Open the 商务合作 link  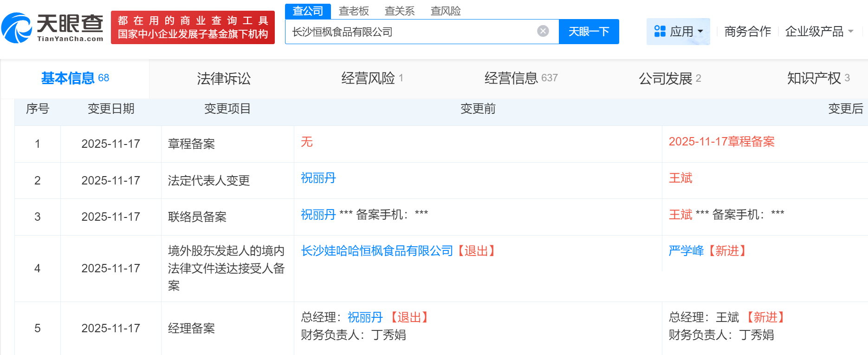(x=748, y=32)
